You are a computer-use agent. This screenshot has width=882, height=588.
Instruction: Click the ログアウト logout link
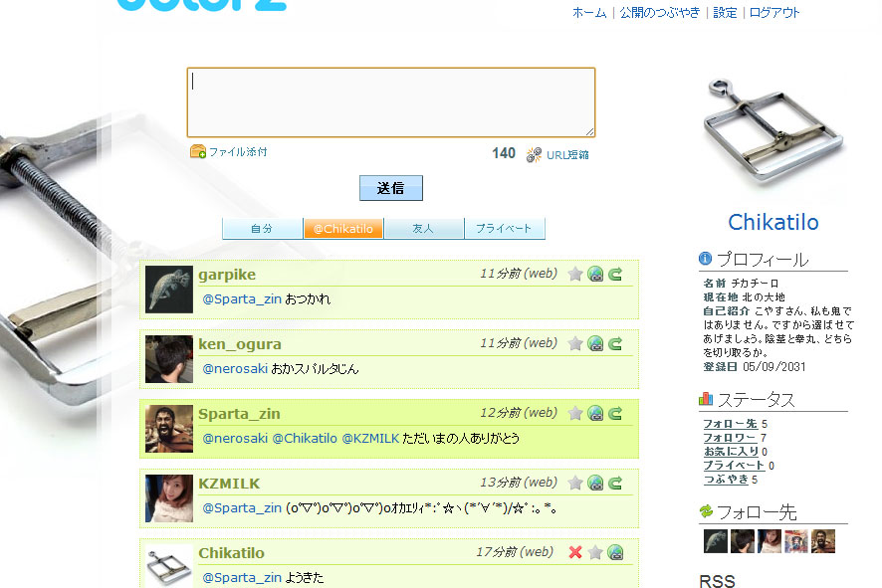773,13
